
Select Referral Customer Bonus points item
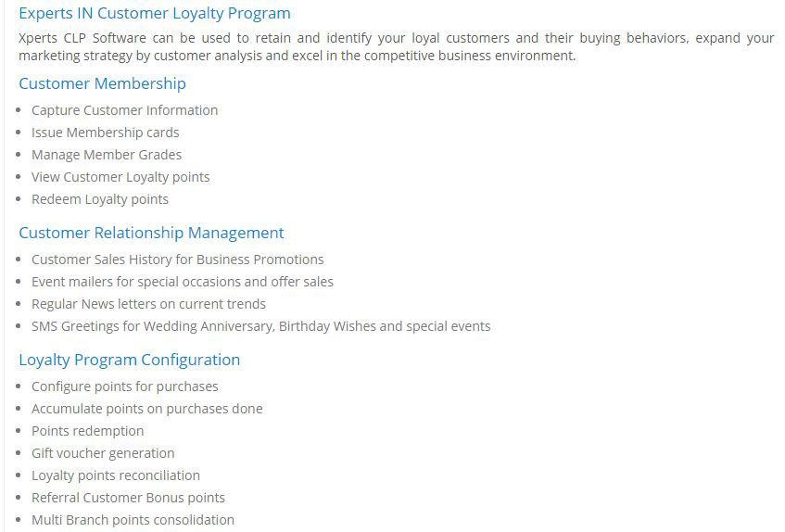128,498
